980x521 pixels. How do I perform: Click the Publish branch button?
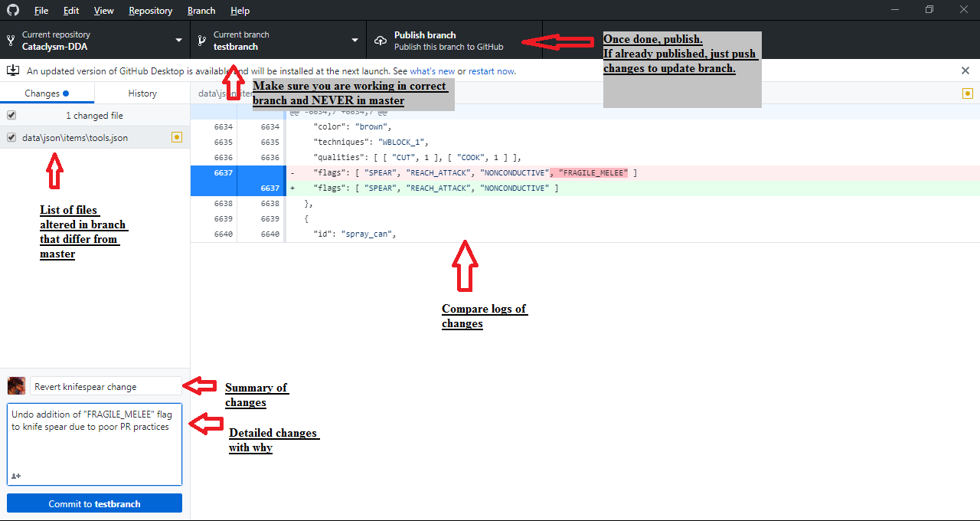click(455, 41)
